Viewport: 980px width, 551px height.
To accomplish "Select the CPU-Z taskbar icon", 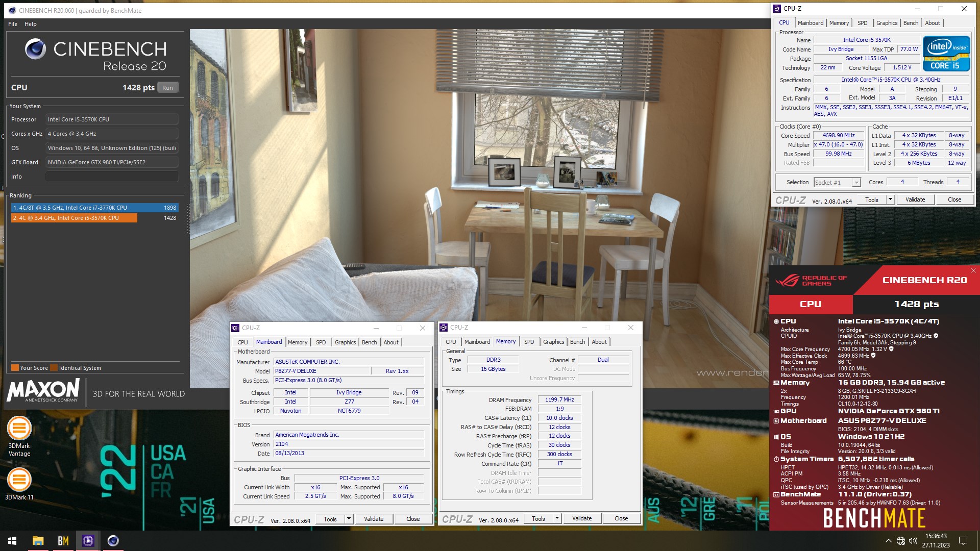I will click(88, 541).
